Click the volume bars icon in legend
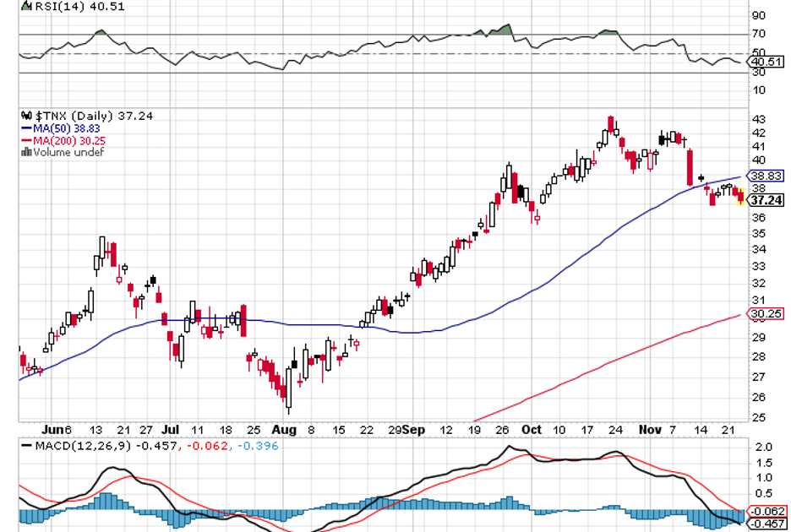This screenshot has width=791, height=532. pos(26,152)
